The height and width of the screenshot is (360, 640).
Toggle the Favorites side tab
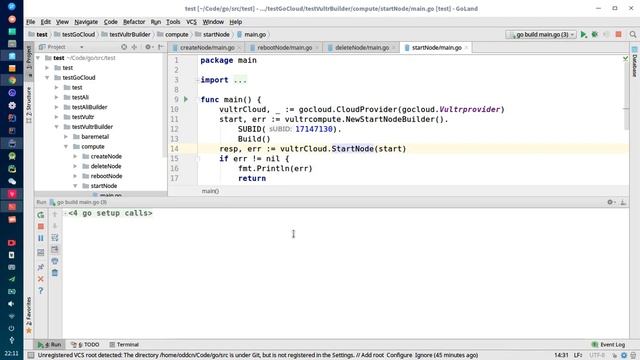[x=29, y=314]
